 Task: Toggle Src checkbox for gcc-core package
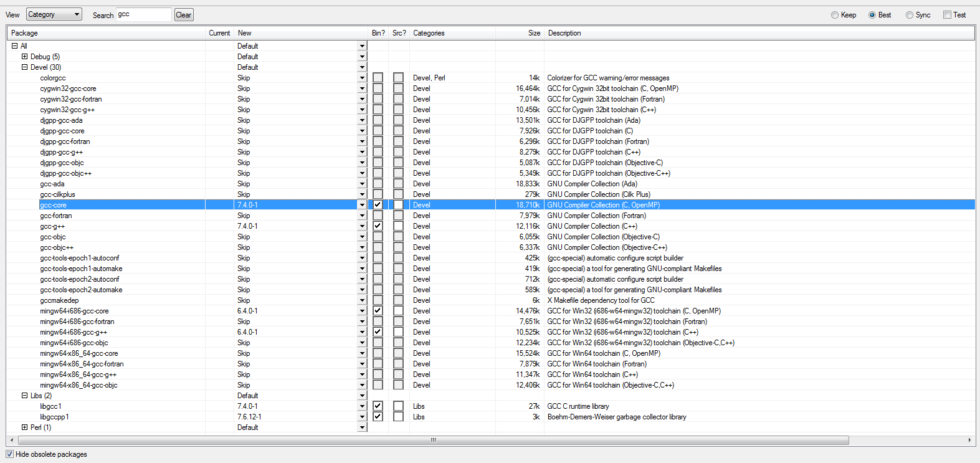(x=398, y=205)
